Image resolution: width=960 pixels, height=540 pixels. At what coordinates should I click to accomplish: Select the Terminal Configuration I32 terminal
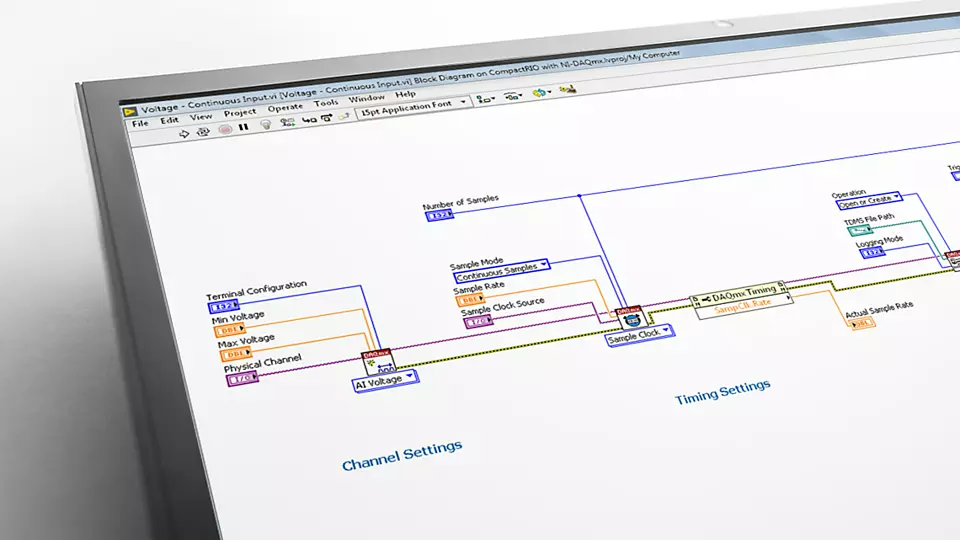[x=223, y=306]
